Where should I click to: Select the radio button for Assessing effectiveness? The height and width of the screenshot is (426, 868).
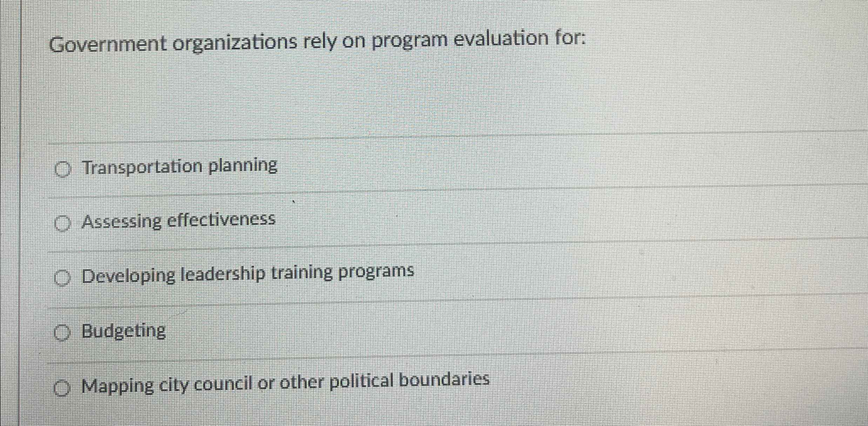63,223
